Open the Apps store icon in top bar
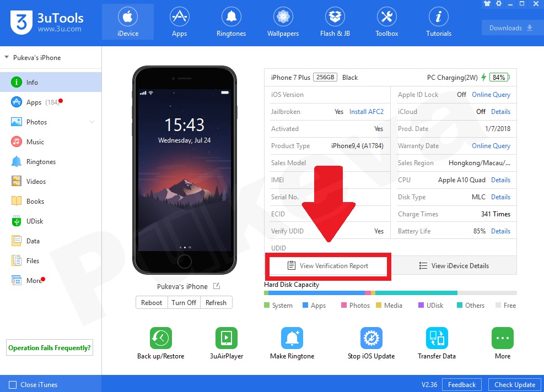544x392 pixels. [179, 17]
